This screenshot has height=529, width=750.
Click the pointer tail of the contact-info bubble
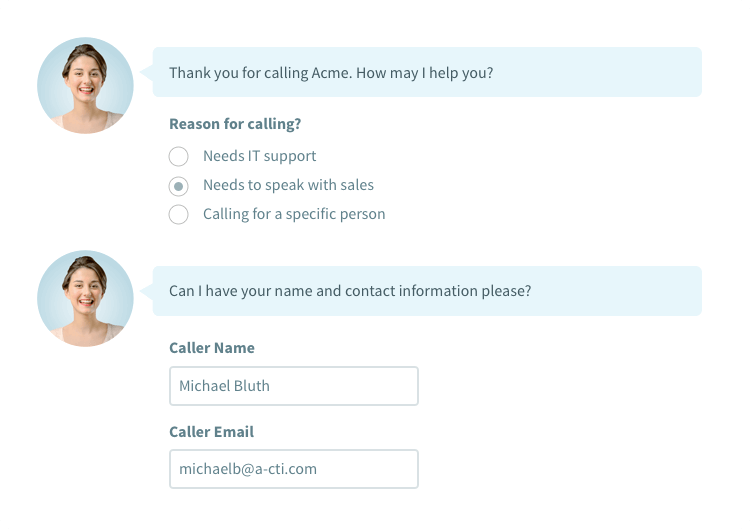click(147, 291)
